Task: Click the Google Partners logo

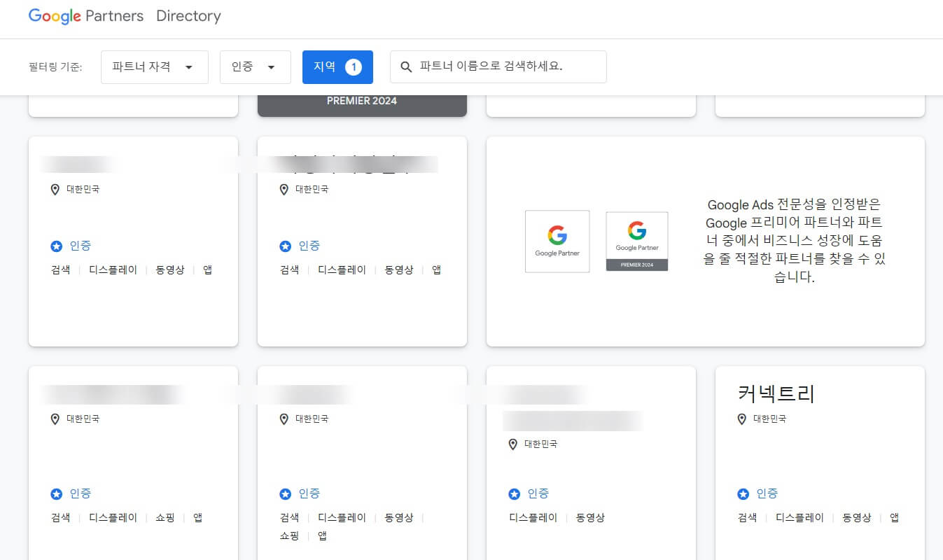Action: point(85,16)
